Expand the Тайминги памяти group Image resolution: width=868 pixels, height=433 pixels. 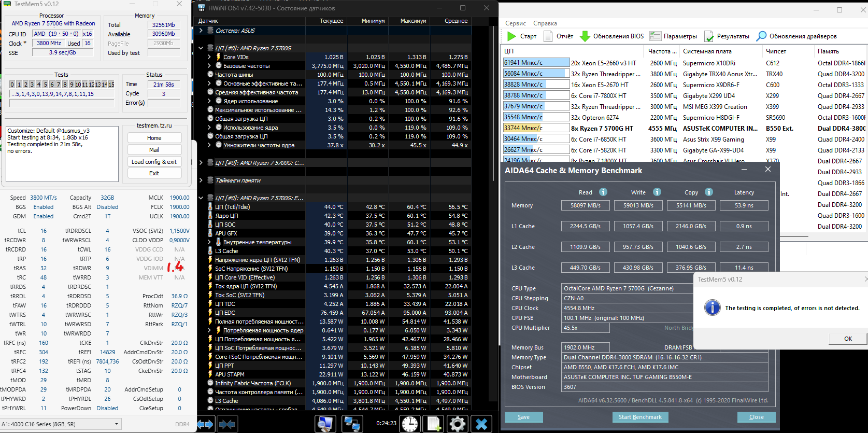pyautogui.click(x=201, y=180)
